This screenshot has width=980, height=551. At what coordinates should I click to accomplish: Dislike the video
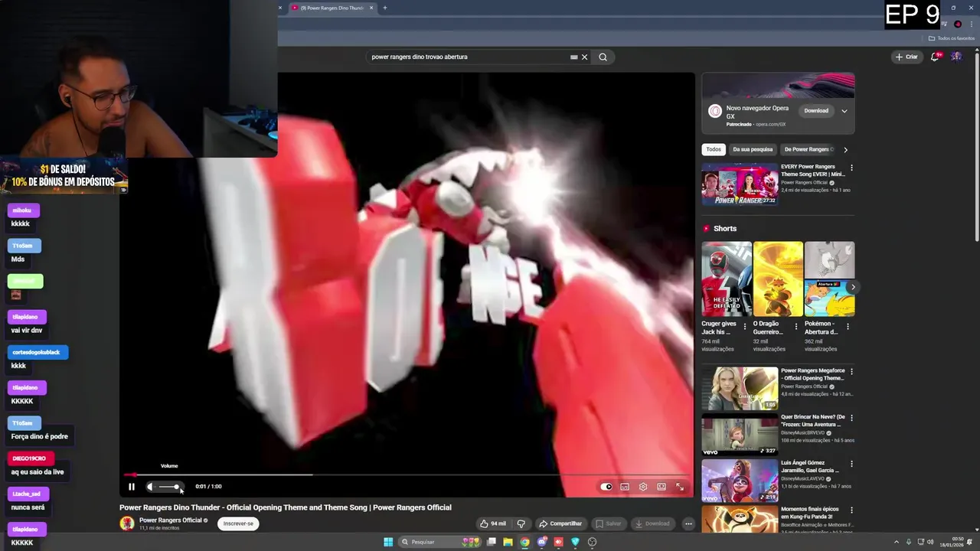pos(521,523)
